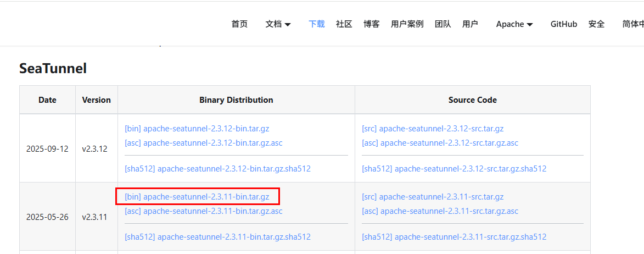Open asc signature for 2.3.11 src

coord(440,211)
